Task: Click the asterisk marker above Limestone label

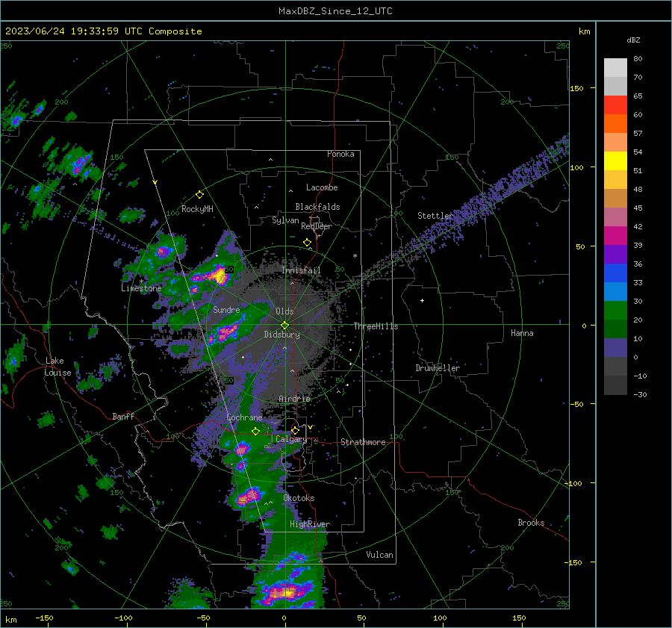Action: [141, 282]
